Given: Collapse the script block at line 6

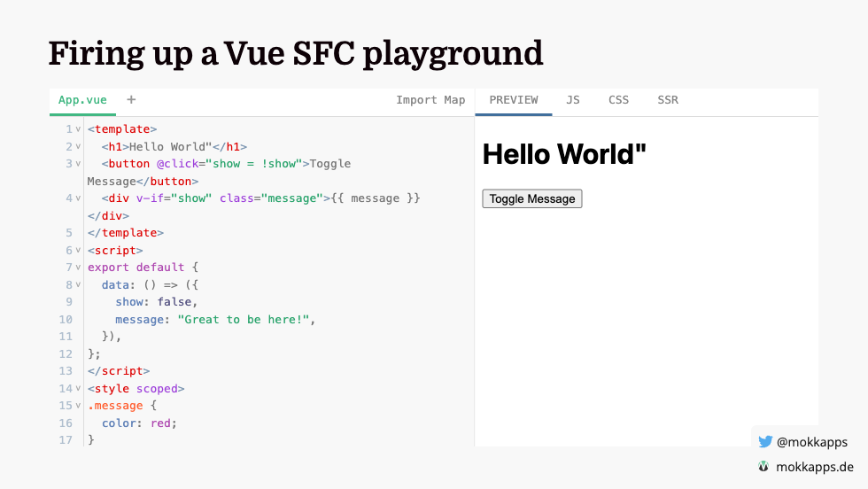Looking at the screenshot, I should pyautogui.click(x=78, y=251).
